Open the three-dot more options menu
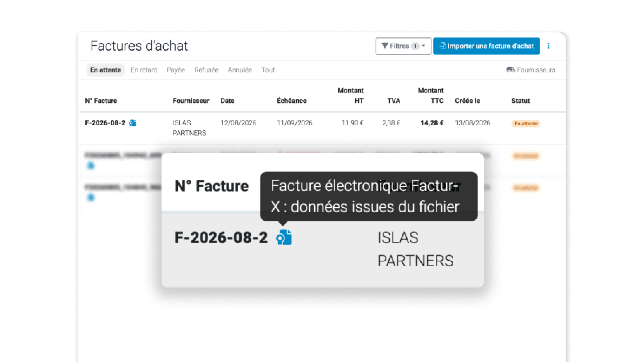This screenshot has width=644, height=362. pos(549,46)
